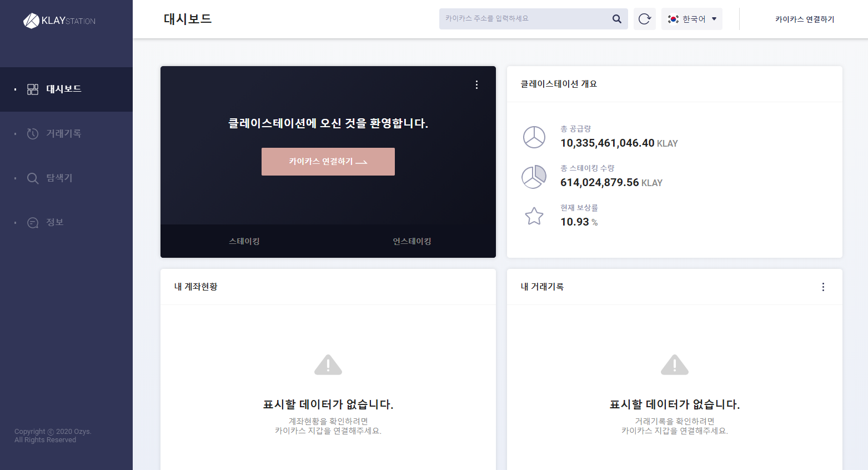This screenshot has height=470, width=868.
Task: Click the 총 공급량 label
Action: click(576, 129)
